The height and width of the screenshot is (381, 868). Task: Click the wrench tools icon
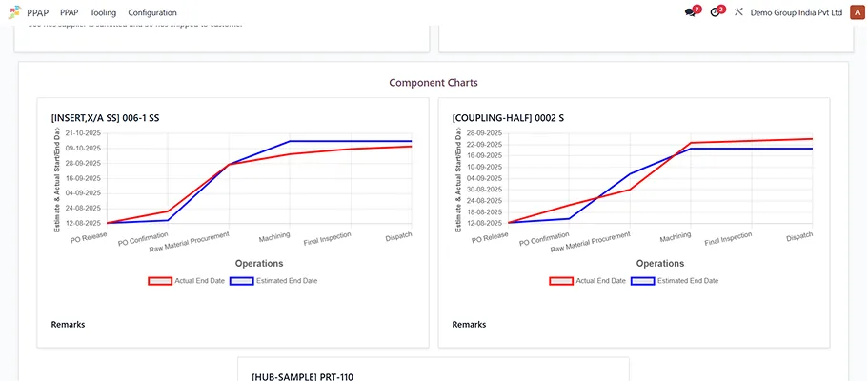738,12
